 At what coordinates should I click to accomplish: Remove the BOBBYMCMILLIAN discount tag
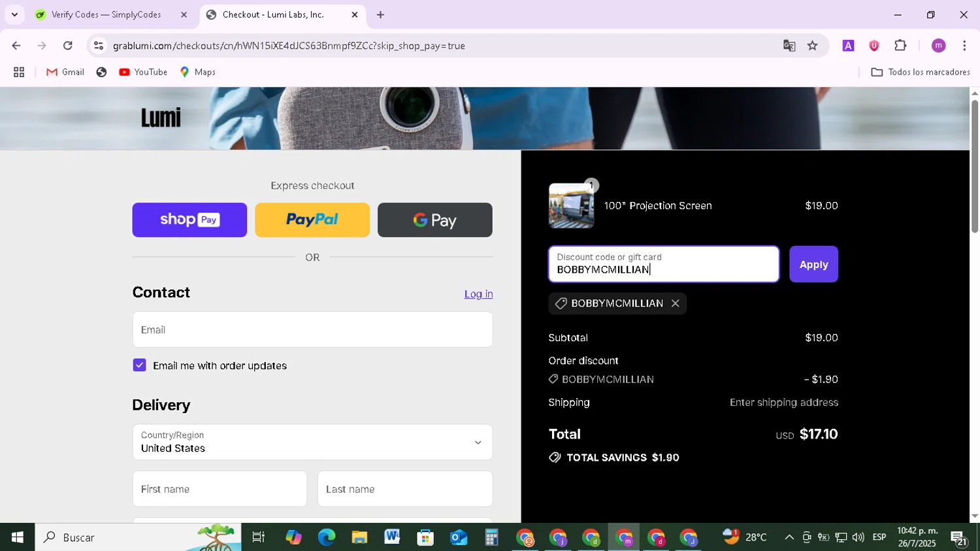676,303
